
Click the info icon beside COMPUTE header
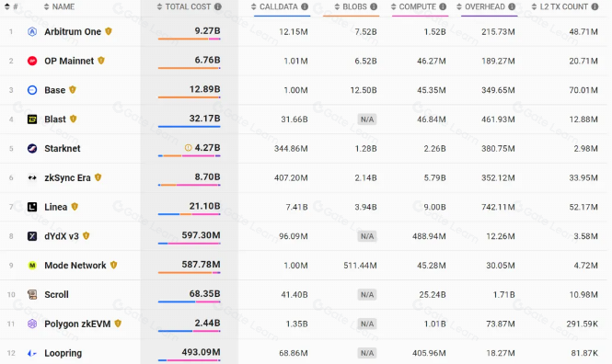click(443, 6)
